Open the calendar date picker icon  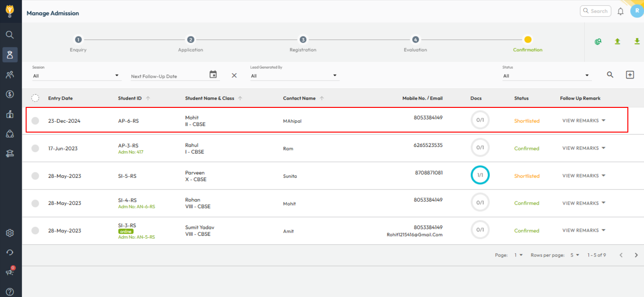213,75
